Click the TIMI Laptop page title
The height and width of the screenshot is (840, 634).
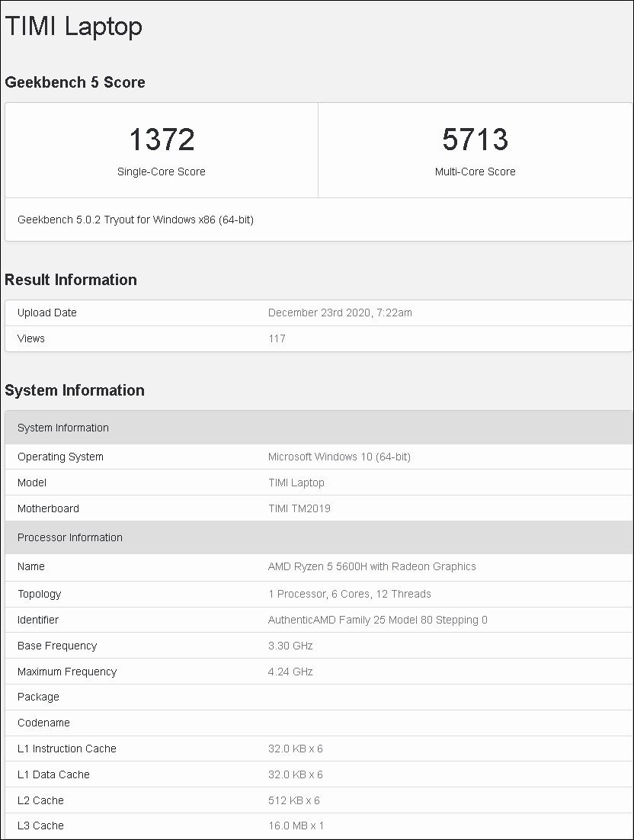coord(73,27)
